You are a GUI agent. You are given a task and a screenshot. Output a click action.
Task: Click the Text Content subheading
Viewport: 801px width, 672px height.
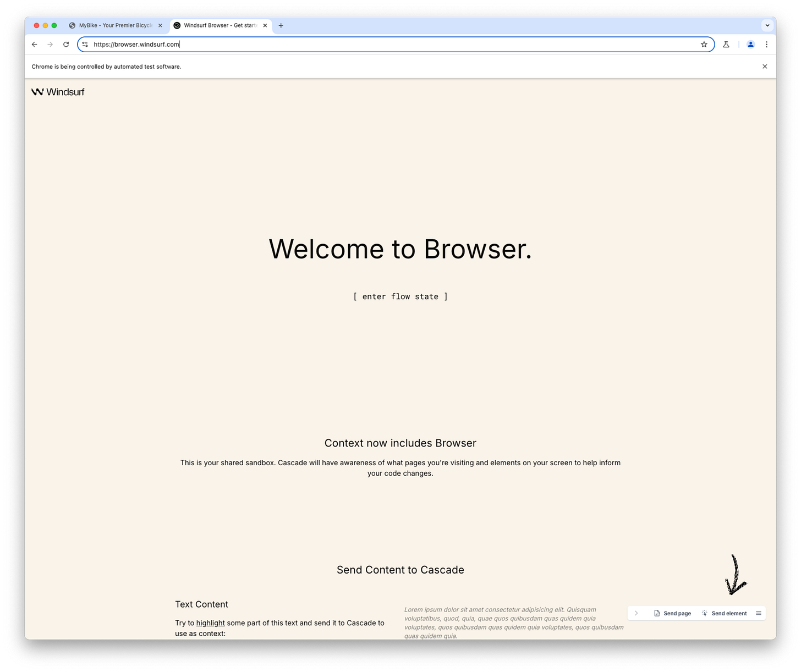(201, 604)
